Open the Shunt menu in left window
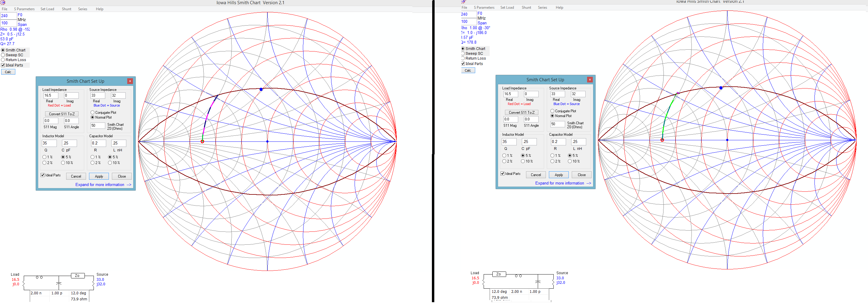 pyautogui.click(x=66, y=9)
